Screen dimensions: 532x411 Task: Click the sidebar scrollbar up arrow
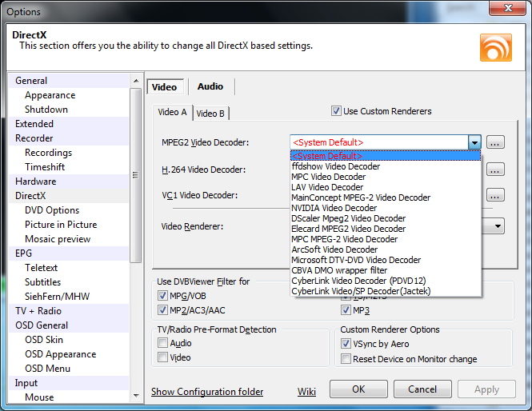[136, 81]
